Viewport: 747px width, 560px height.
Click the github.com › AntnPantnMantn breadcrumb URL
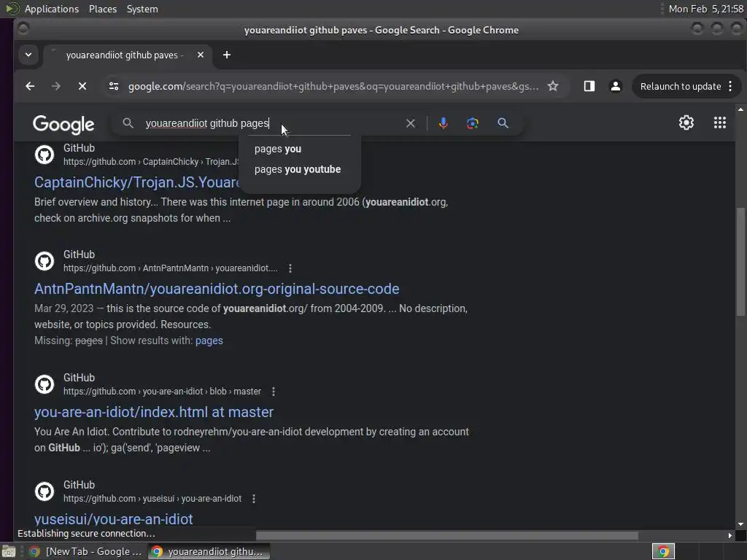click(170, 268)
